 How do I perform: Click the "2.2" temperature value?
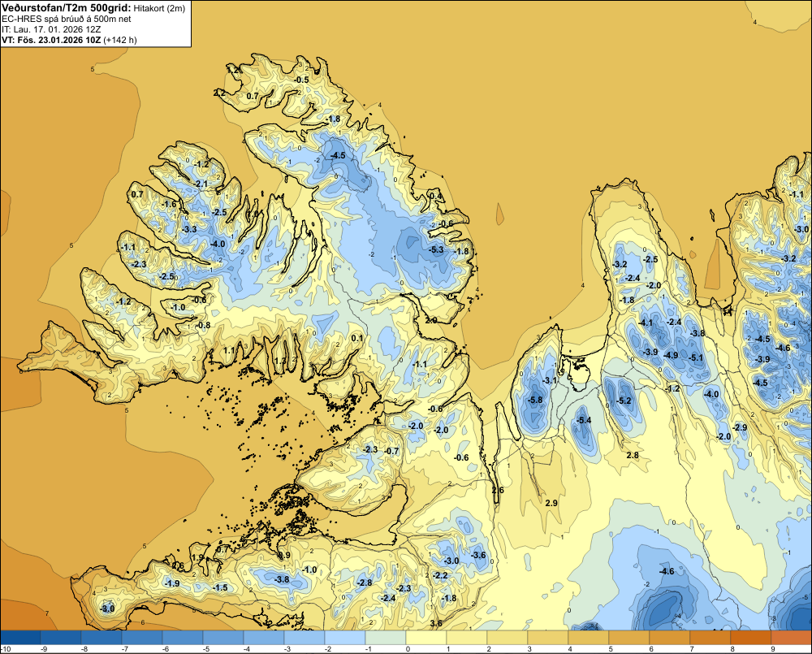pos(219,93)
